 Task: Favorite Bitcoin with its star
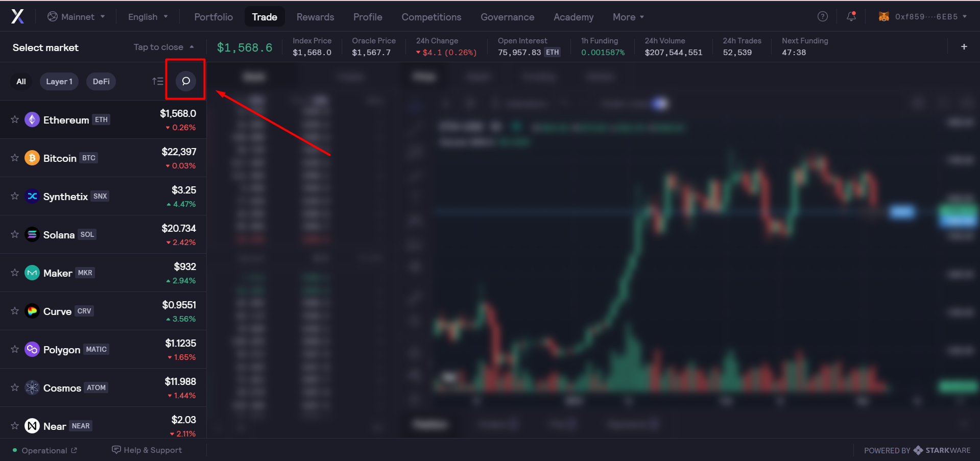(x=15, y=158)
